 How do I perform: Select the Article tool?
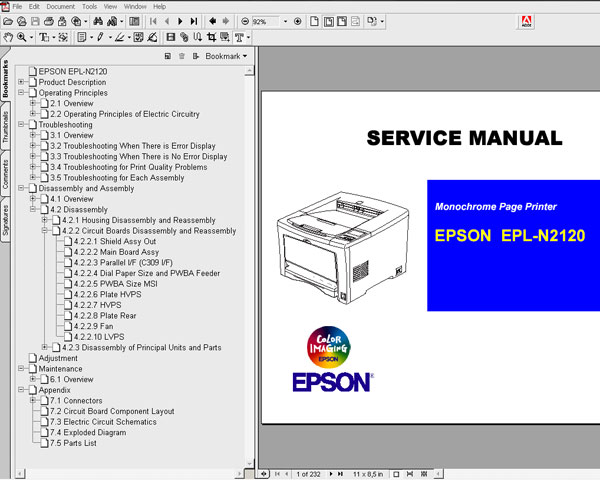197,37
